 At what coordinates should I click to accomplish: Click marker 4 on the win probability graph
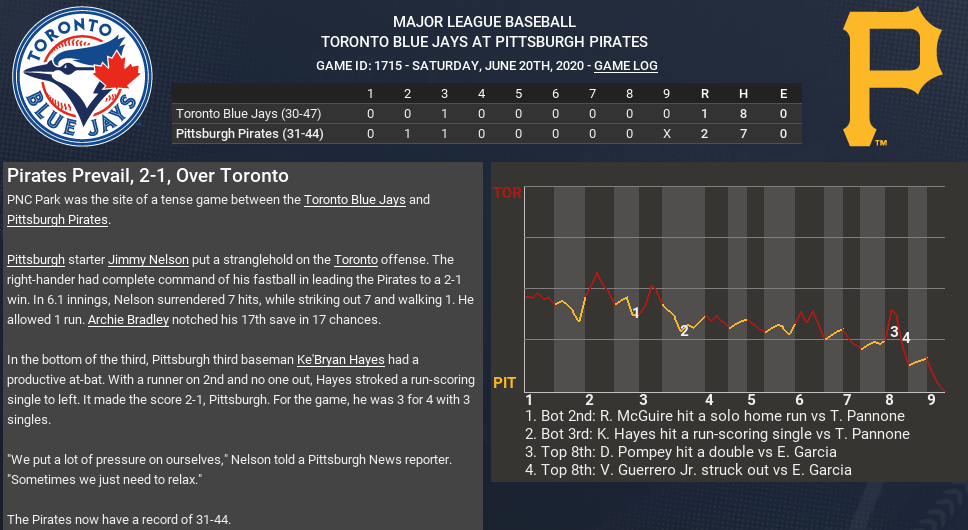(906, 338)
